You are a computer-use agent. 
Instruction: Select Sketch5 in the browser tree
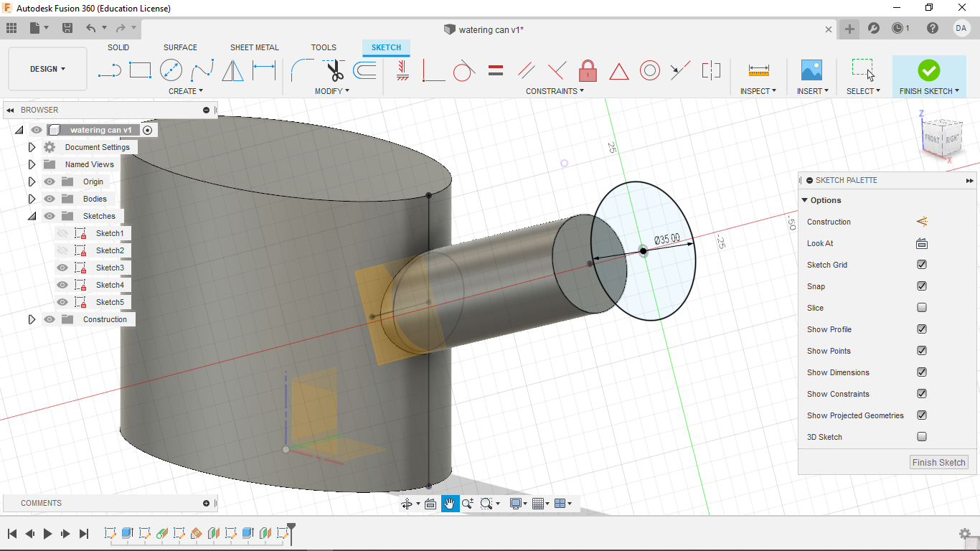pos(110,302)
